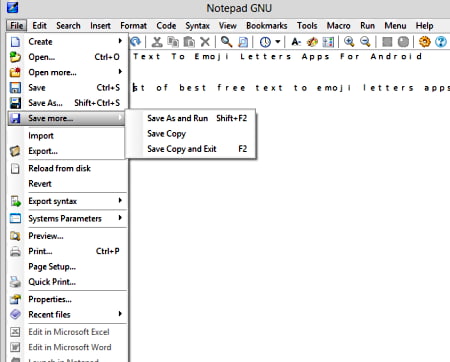Viewport: 450px width, 362px height.
Task: Click the Find magnifier toolbar icon
Action: pos(226,42)
